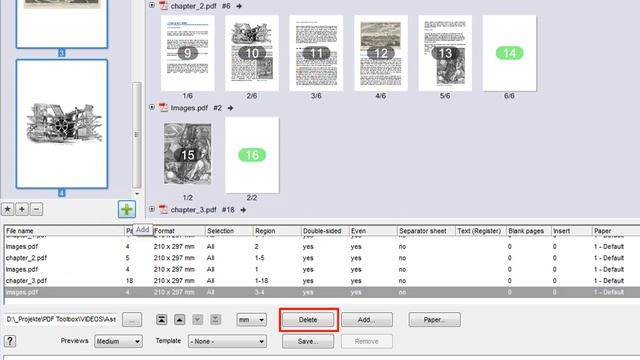Select page thumbnail numbered 9
Image resolution: width=640 pixels, height=360 pixels.
pyautogui.click(x=188, y=53)
